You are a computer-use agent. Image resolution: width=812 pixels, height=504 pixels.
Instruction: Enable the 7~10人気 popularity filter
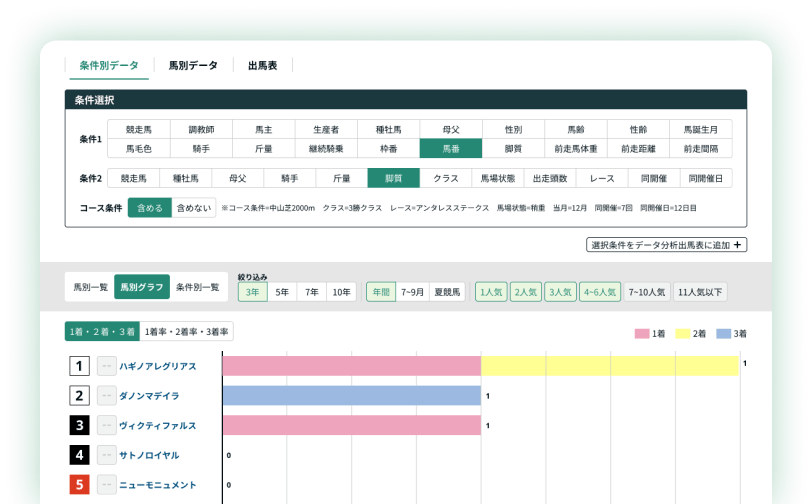[645, 292]
